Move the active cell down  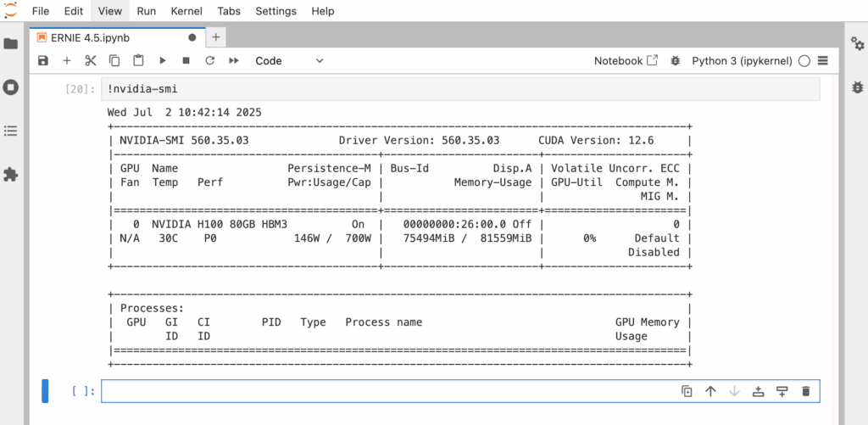(x=734, y=391)
